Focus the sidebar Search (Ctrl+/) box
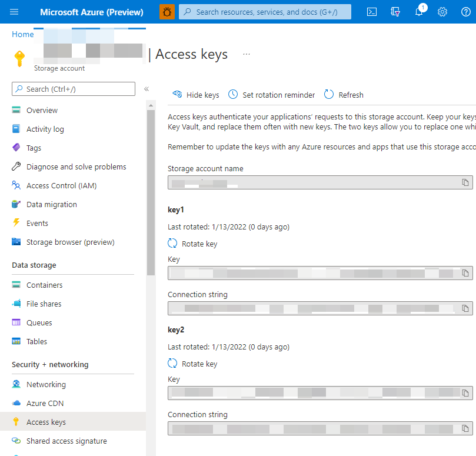Screen dimensions: 476x456 pyautogui.click(x=74, y=89)
